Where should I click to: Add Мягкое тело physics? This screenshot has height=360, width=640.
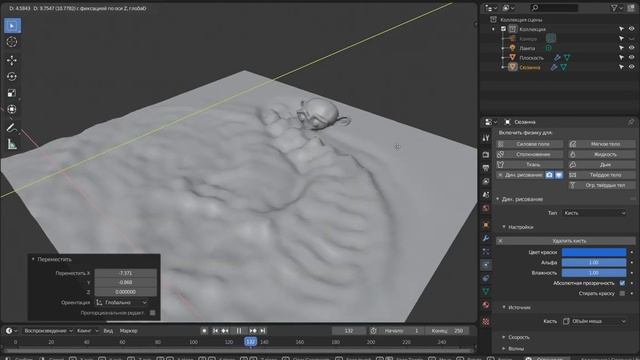click(602, 144)
